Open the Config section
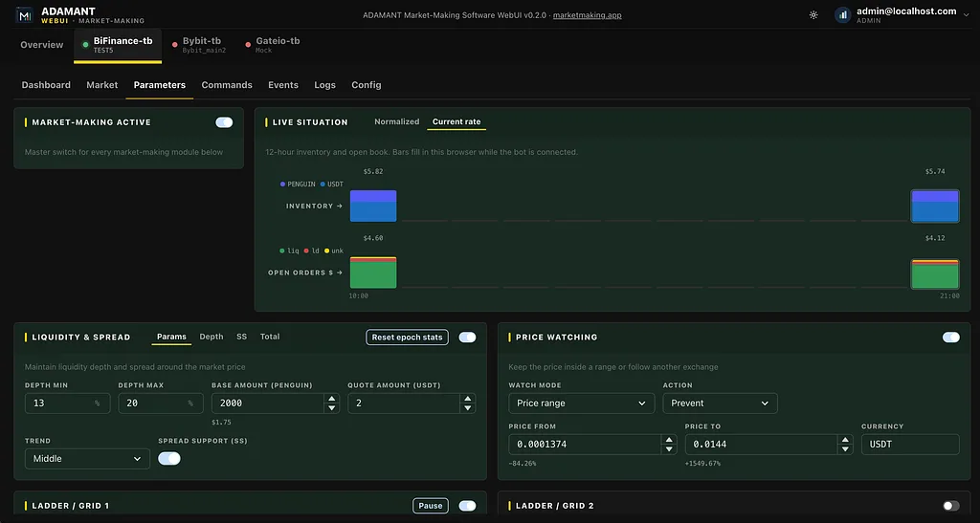 tap(367, 85)
